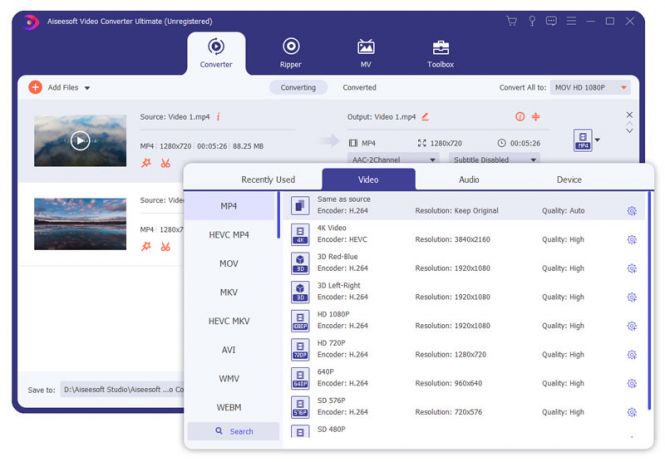Open the feedback chat icon
This screenshot has width=665, height=462.
551,21
